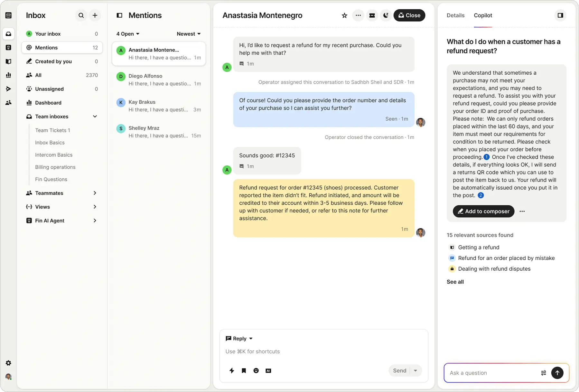Screen dimensions: 579x392
Task: Collapse the sidebar next to Mentions title
Action: tap(119, 15)
